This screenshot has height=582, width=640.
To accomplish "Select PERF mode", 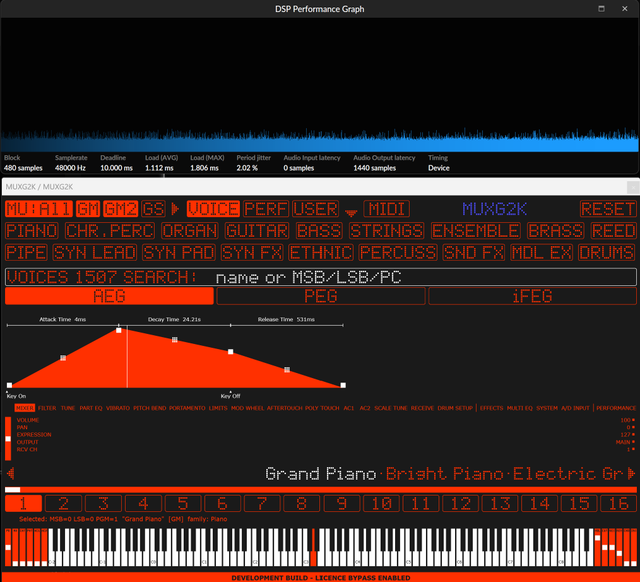I will click(266, 209).
